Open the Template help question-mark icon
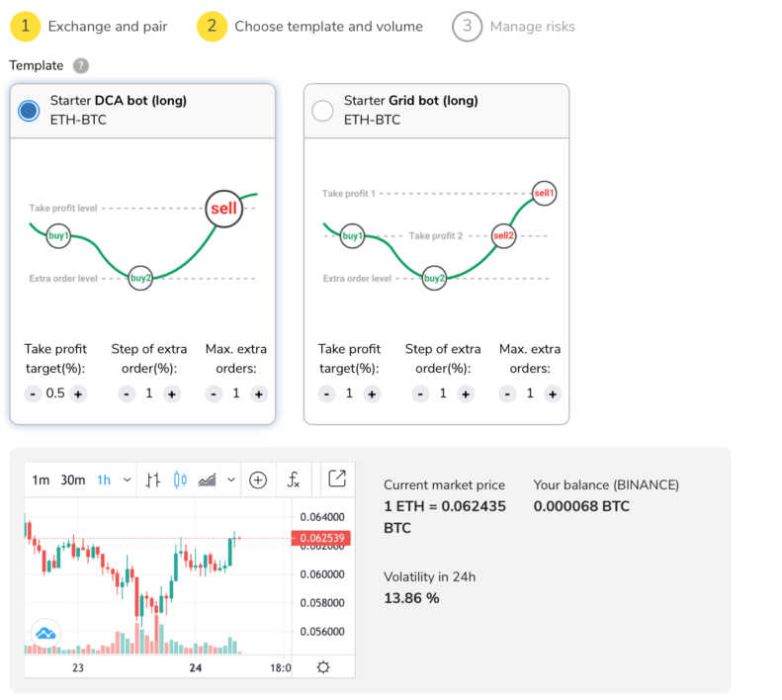Screen dimensions: 782x700 [81, 66]
